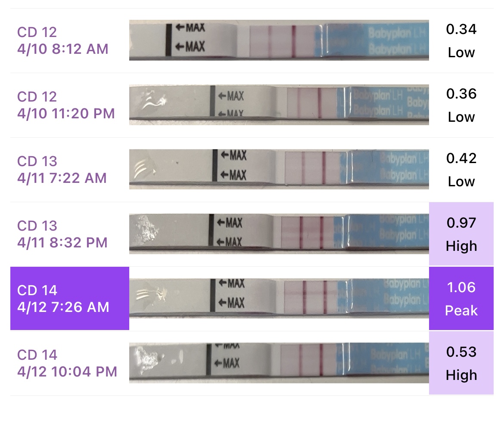Open the 4/10 11:20 PM test strip photo
The image size is (504, 432).
click(279, 105)
